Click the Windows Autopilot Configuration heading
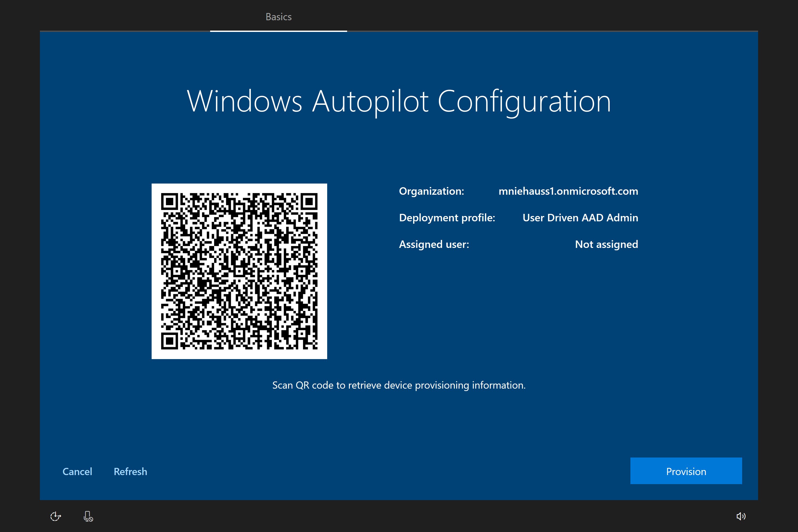Viewport: 798px width, 532px height. 399,101
